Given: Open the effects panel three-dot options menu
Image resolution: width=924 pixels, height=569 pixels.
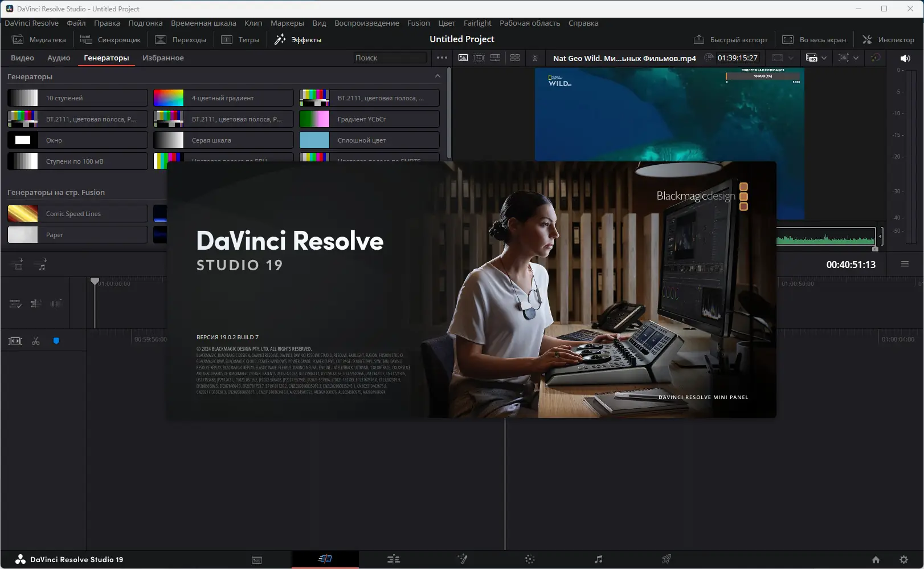Looking at the screenshot, I should pyautogui.click(x=442, y=58).
